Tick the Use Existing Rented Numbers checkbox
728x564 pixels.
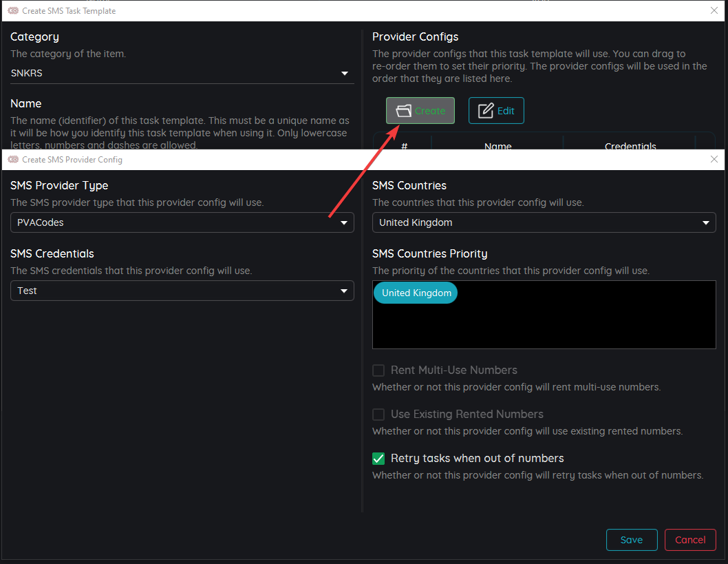pos(378,415)
